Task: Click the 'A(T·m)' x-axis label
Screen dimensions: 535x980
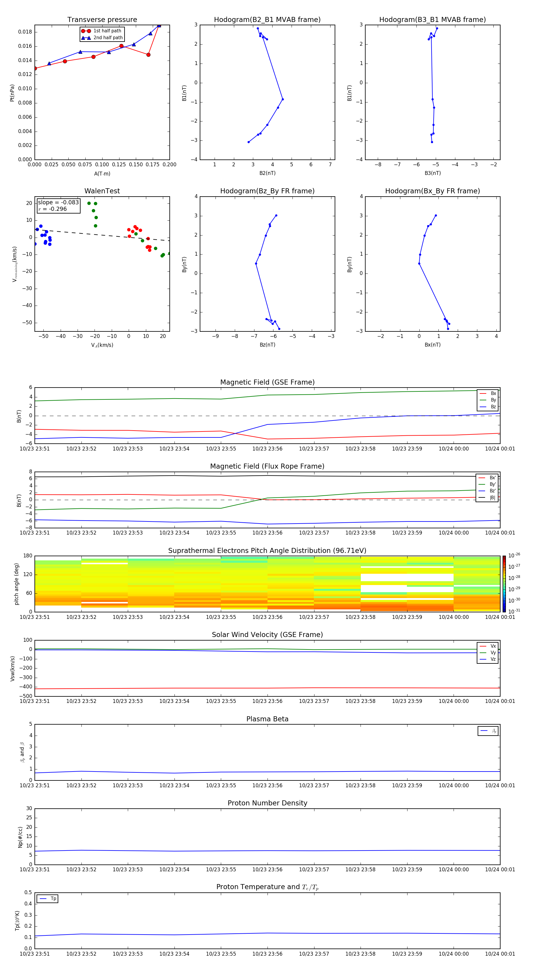Action: click(102, 174)
